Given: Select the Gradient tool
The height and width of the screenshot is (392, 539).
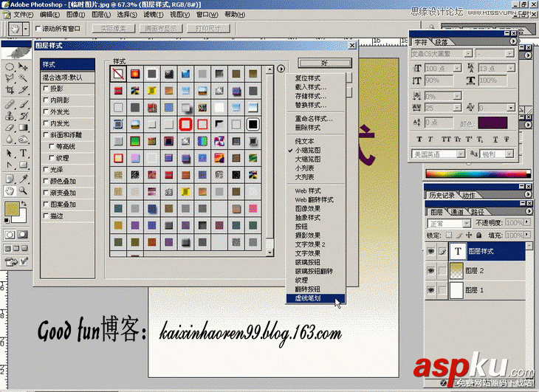Looking at the screenshot, I should pyautogui.click(x=23, y=128).
